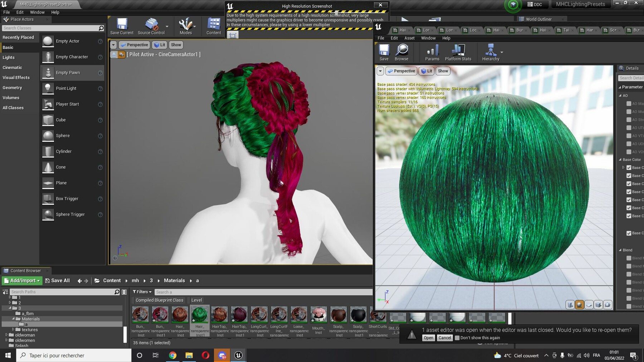The width and height of the screenshot is (644, 362).
Task: Uncheck the third Base Color parameter checkbox
Action: (629, 184)
